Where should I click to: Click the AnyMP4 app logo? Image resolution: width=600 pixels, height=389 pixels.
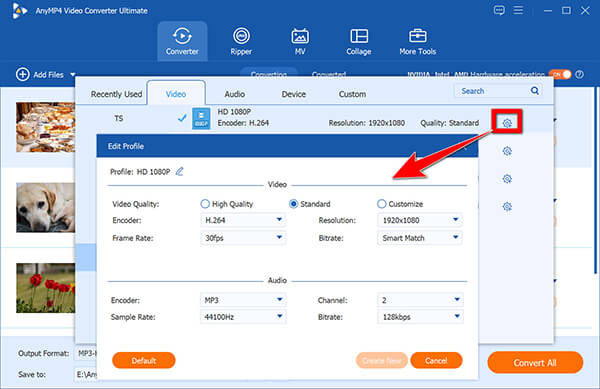coord(19,10)
